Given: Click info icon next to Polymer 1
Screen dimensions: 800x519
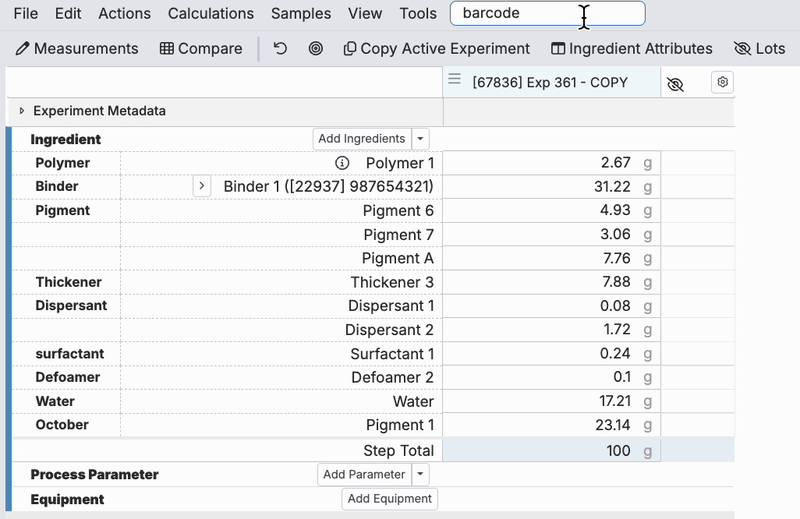Looking at the screenshot, I should (x=342, y=163).
